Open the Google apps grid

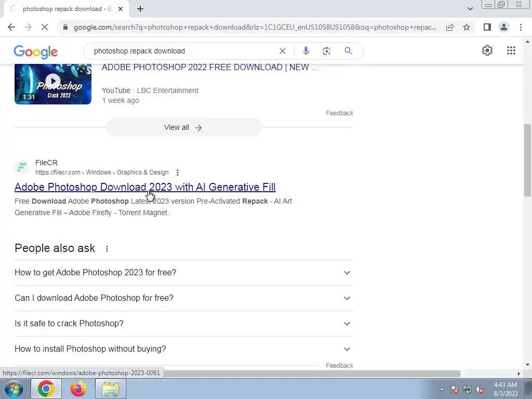[x=511, y=50]
